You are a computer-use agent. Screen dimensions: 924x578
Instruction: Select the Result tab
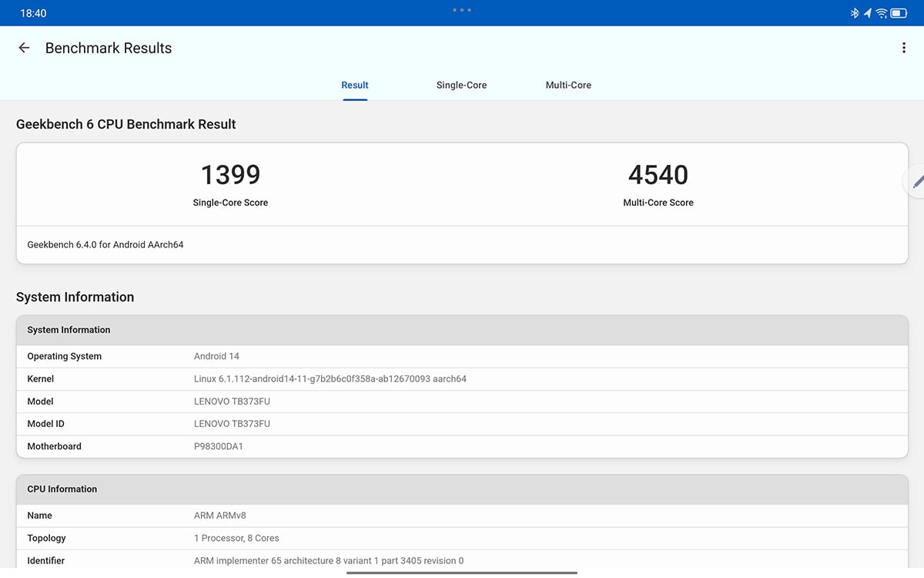click(354, 85)
